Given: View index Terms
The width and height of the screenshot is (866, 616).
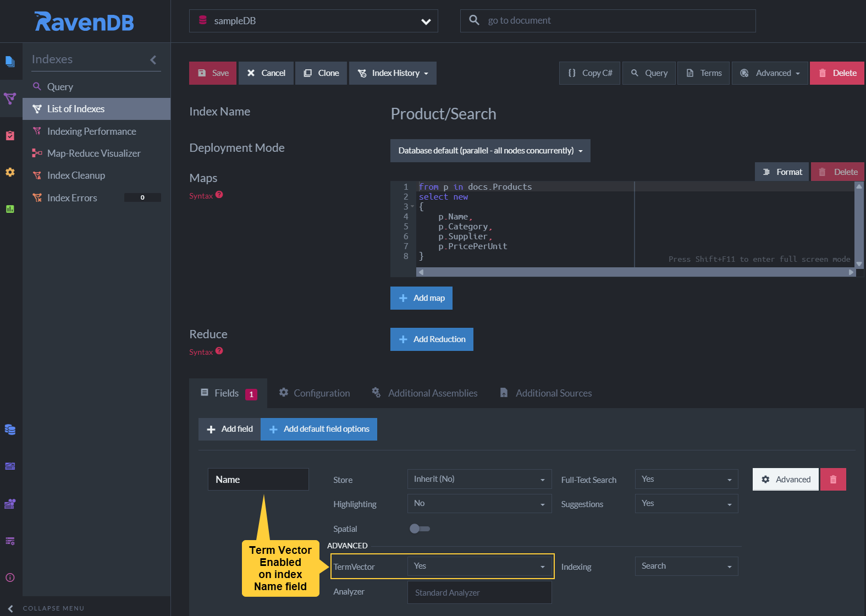Looking at the screenshot, I should [x=704, y=73].
